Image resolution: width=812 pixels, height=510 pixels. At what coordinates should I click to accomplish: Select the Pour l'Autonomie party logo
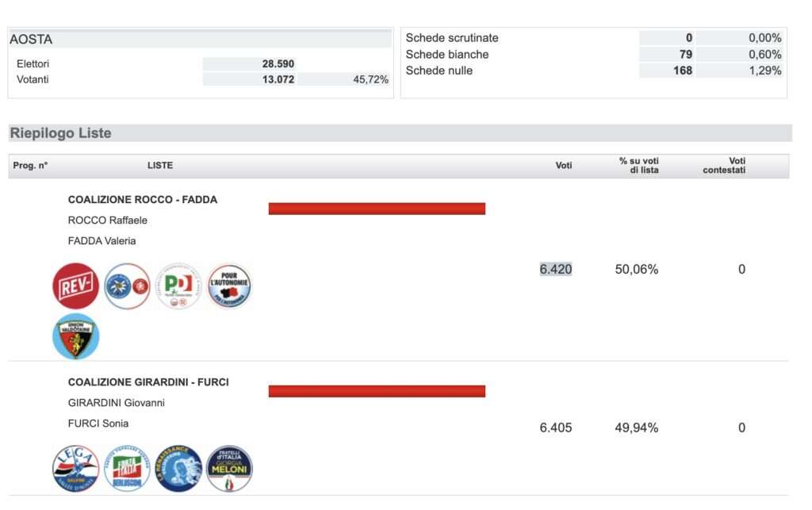point(229,286)
